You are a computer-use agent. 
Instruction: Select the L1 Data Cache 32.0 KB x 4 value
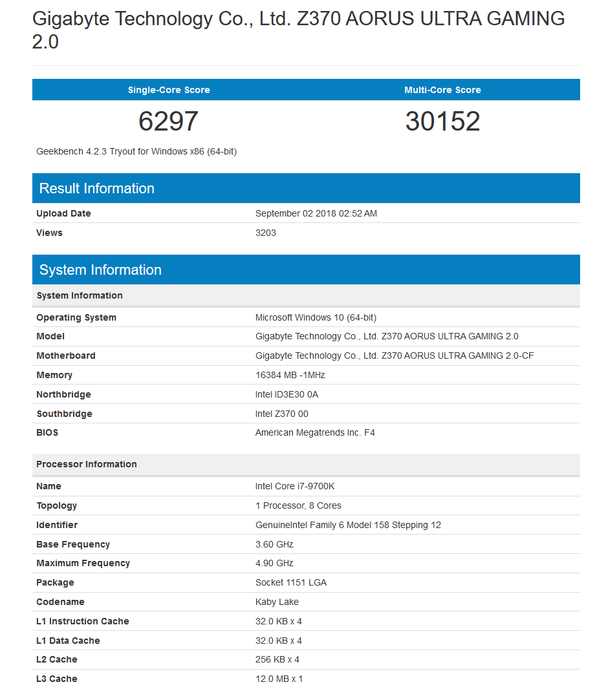coord(279,641)
